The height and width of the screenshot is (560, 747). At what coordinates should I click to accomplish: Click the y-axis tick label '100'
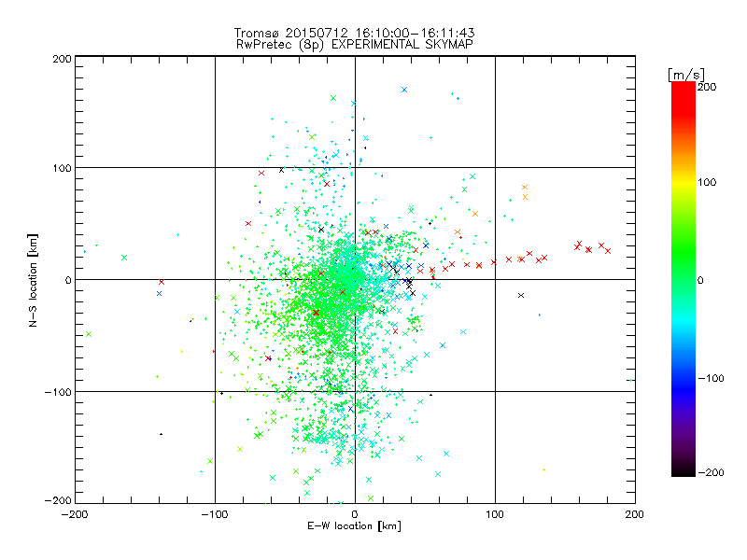[62, 168]
